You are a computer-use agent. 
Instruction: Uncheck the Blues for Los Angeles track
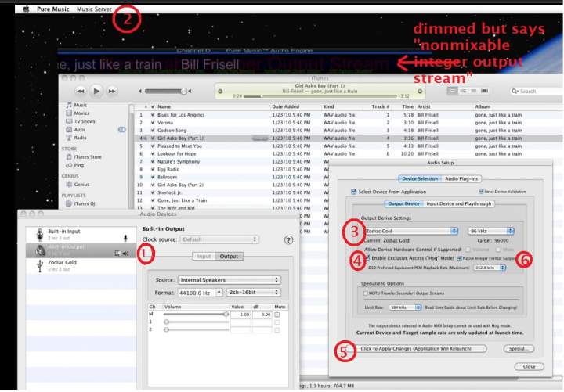click(x=153, y=115)
